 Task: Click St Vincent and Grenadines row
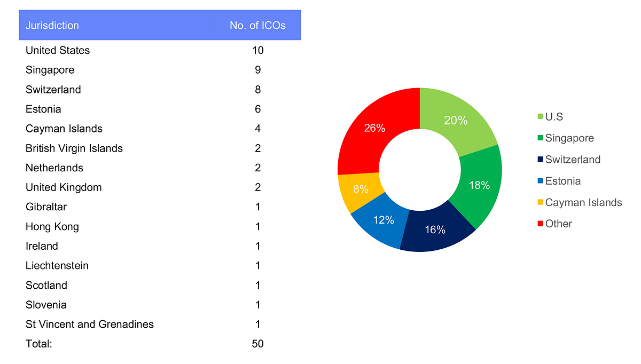point(90,325)
